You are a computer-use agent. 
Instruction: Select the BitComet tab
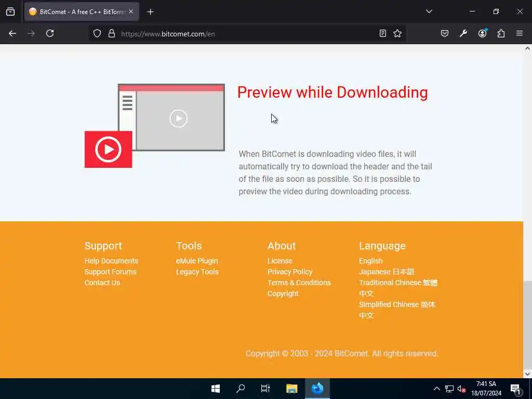point(82,12)
